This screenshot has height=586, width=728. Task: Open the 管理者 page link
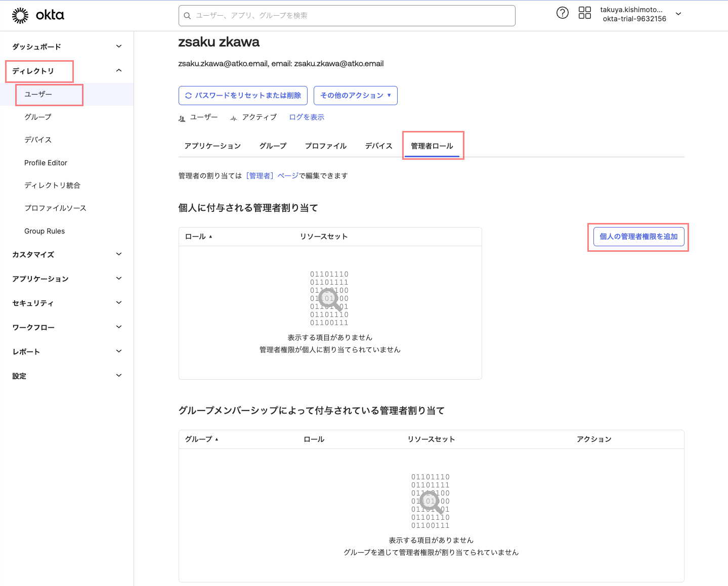(260, 175)
